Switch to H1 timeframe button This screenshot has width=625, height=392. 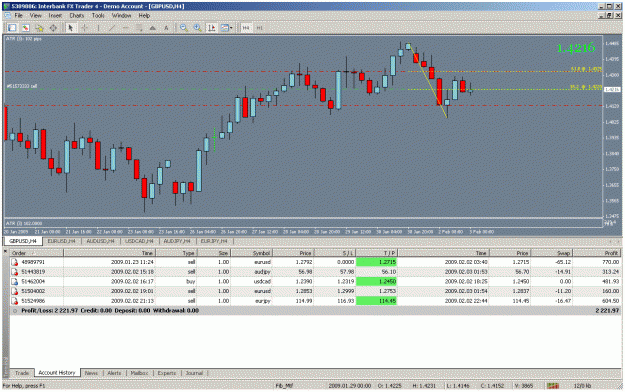tap(259, 28)
